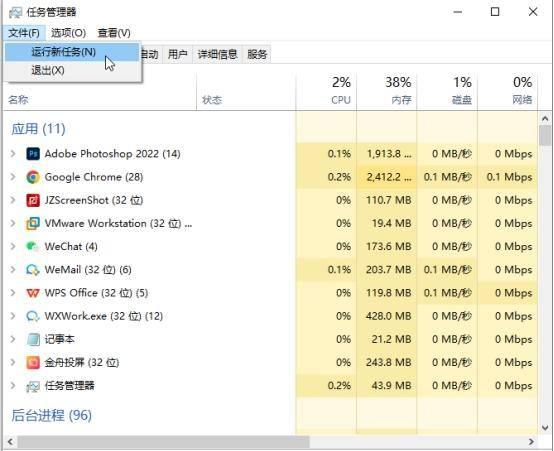Click WeChat memory value 173.6 MB

point(389,246)
